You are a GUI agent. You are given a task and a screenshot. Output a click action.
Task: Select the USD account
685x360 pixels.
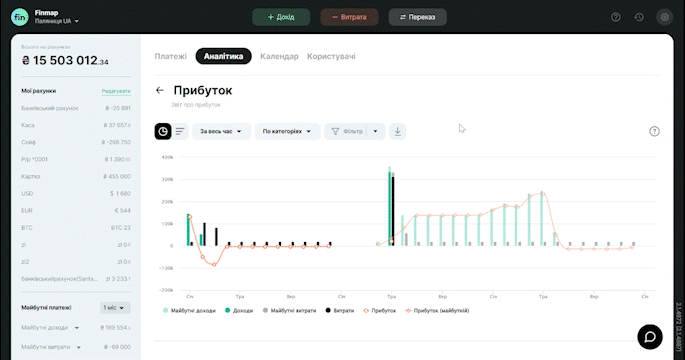[x=76, y=193]
